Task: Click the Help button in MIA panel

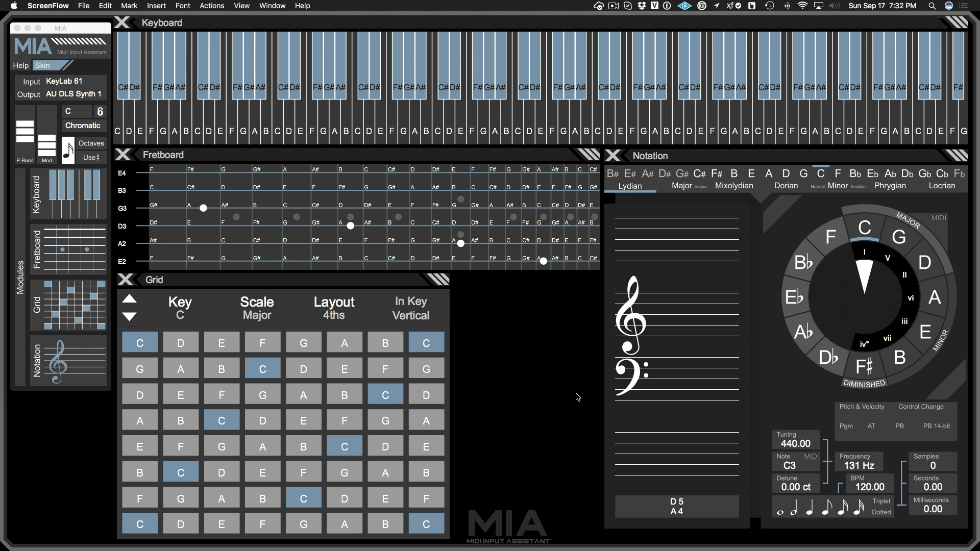Action: pyautogui.click(x=20, y=65)
